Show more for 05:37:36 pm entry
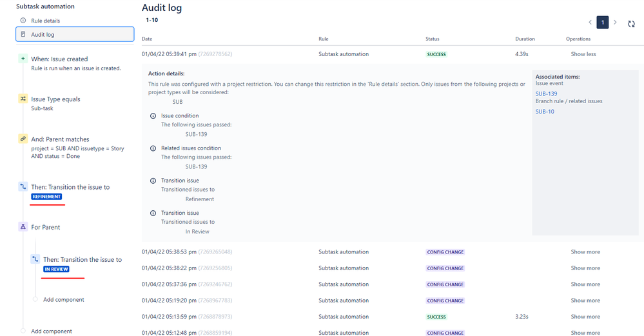 (585, 284)
